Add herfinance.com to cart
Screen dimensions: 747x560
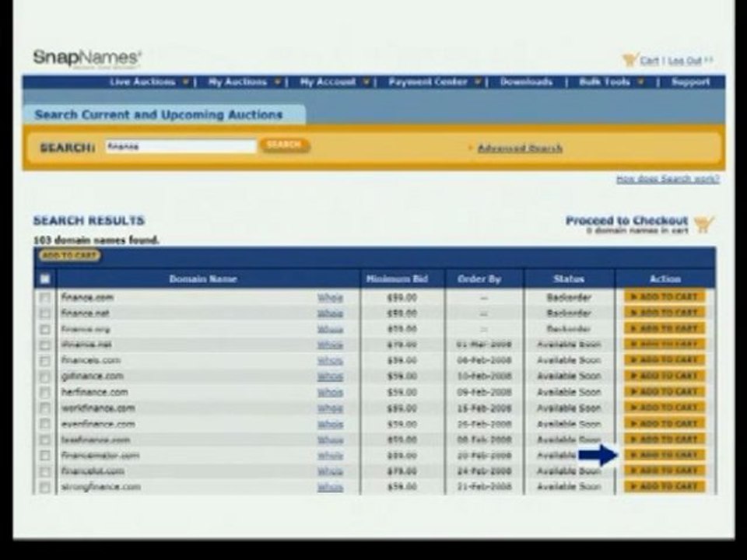click(665, 391)
